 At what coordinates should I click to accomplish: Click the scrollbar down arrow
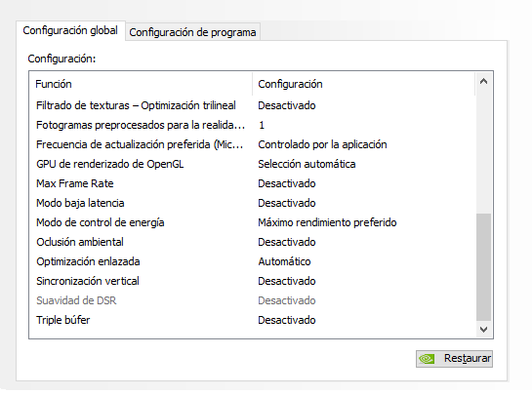pos(483,330)
